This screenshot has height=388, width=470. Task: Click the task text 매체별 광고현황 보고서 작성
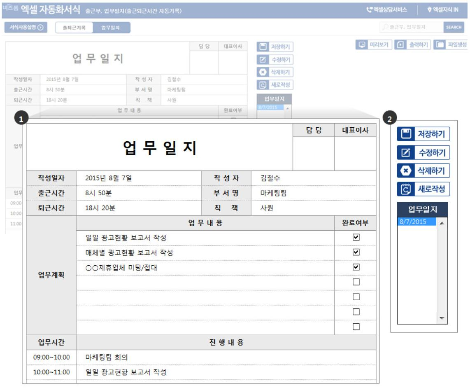click(x=129, y=253)
